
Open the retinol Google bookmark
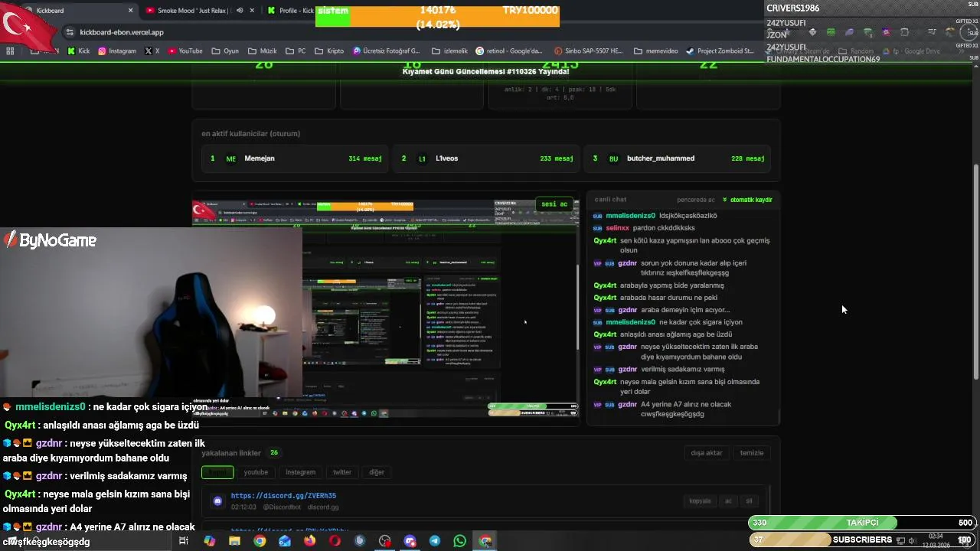(509, 51)
